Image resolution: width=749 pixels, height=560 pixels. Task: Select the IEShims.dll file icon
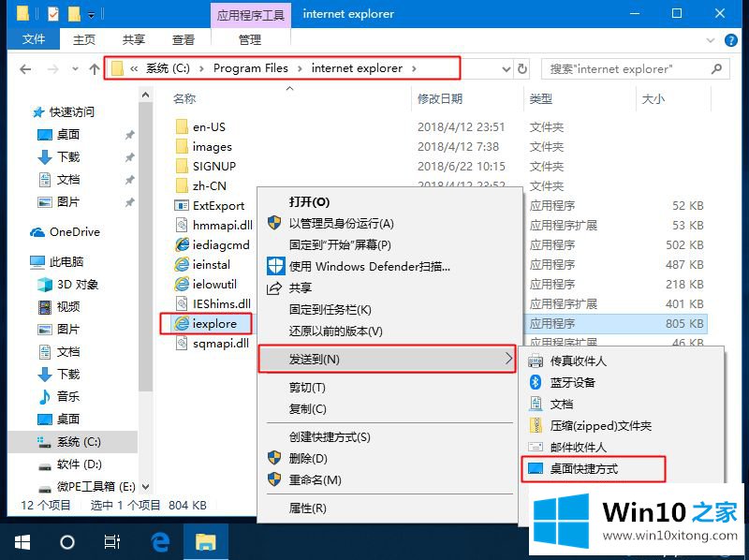pyautogui.click(x=182, y=303)
